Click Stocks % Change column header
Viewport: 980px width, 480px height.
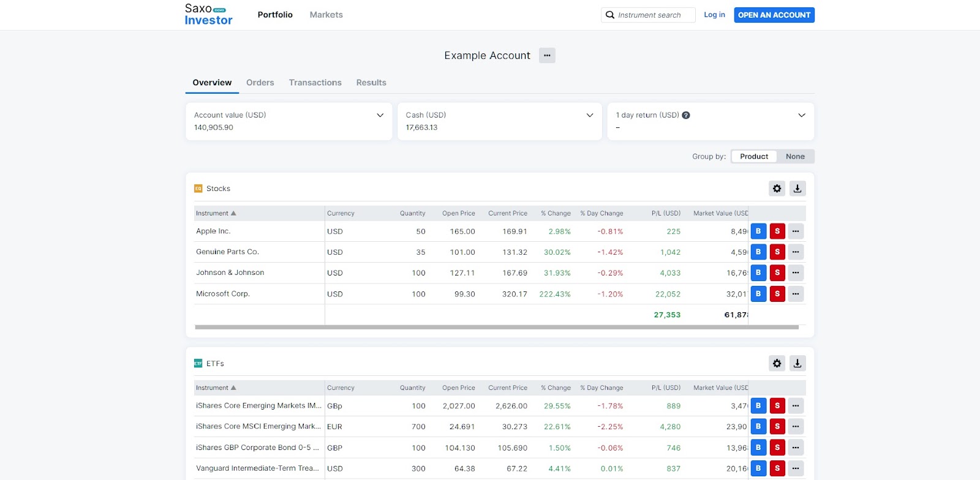(556, 213)
